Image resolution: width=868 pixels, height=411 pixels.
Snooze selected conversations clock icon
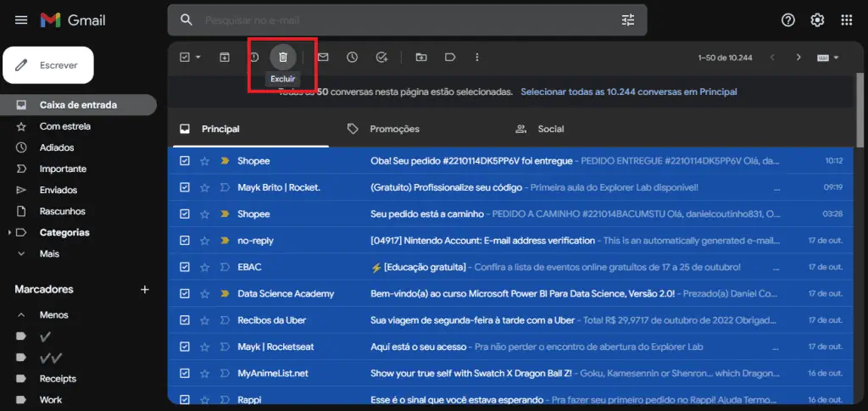tap(352, 57)
